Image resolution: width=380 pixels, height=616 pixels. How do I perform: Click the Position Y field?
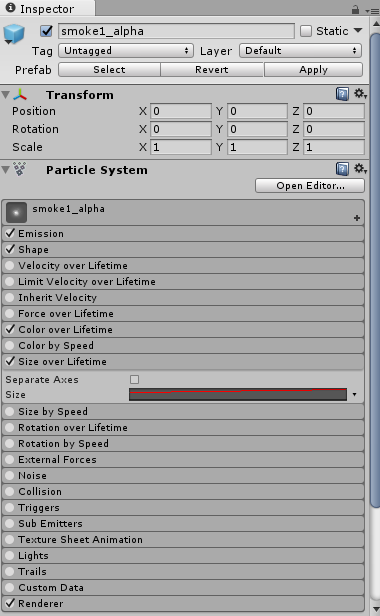pos(257,111)
